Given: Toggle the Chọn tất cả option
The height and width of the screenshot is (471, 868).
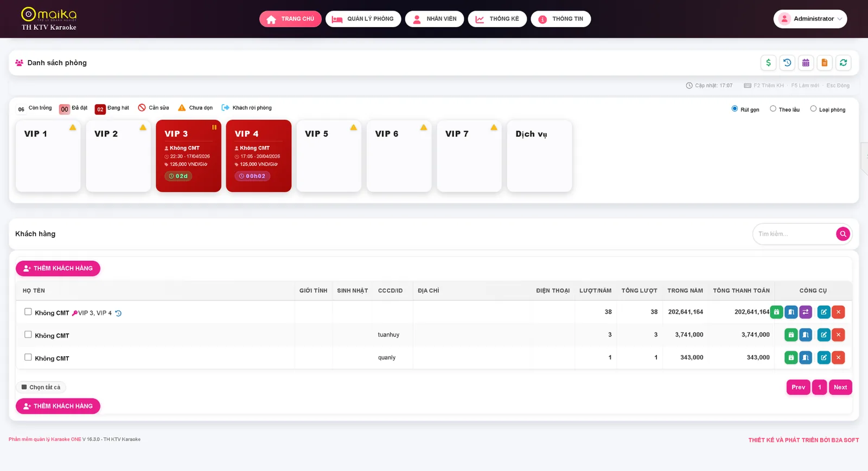Looking at the screenshot, I should coord(41,387).
